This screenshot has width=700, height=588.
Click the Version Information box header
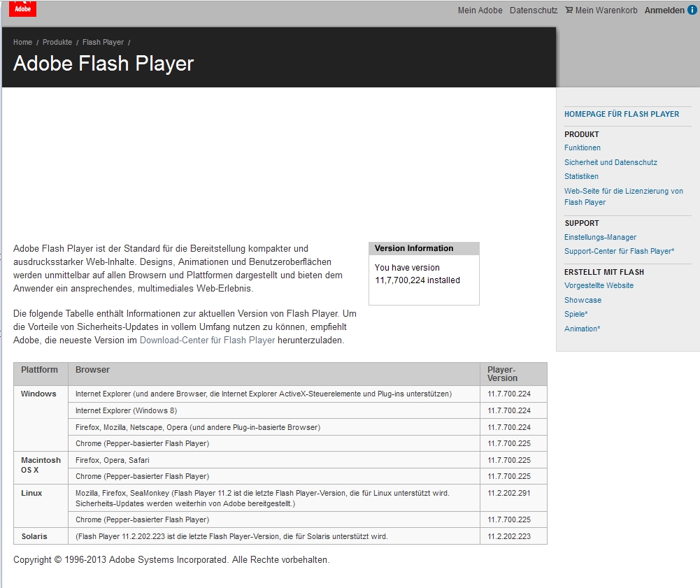tap(424, 249)
